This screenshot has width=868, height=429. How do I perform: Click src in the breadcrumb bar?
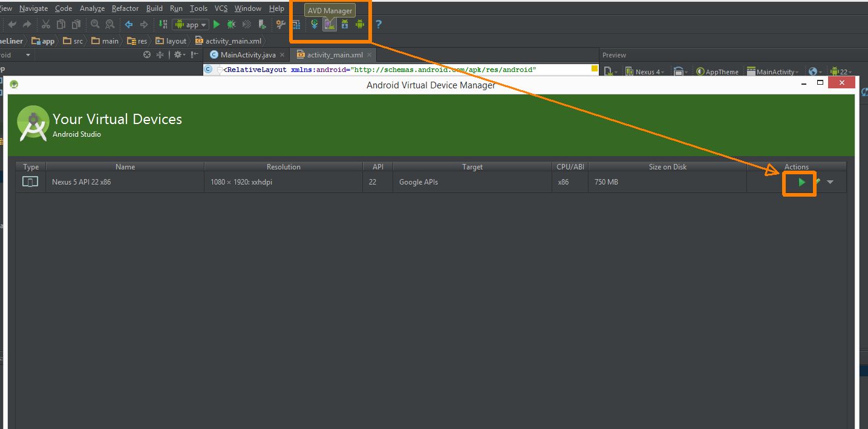click(x=73, y=41)
